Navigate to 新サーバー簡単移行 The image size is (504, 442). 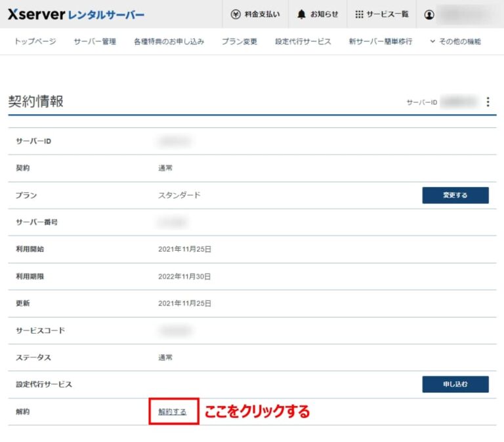[x=381, y=41]
